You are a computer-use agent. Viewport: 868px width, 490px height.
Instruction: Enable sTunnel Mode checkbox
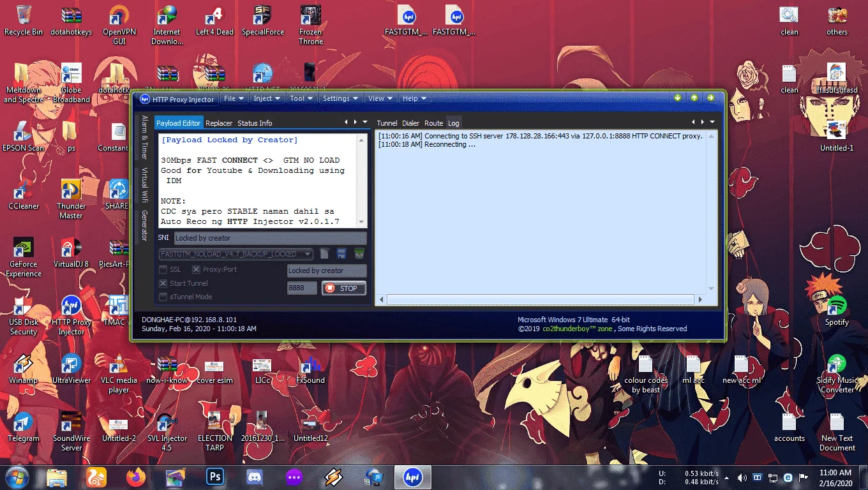tap(163, 297)
